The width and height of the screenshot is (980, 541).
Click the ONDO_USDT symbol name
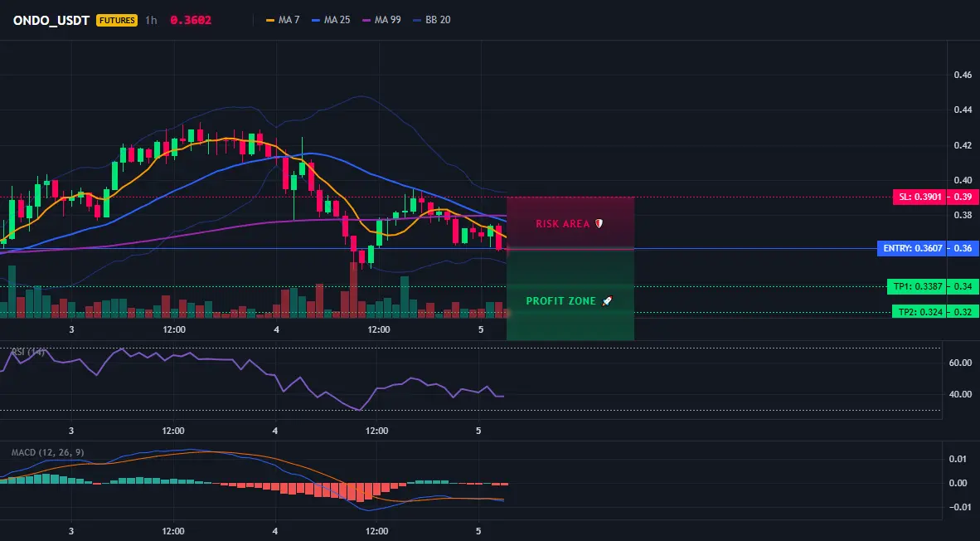coord(52,20)
